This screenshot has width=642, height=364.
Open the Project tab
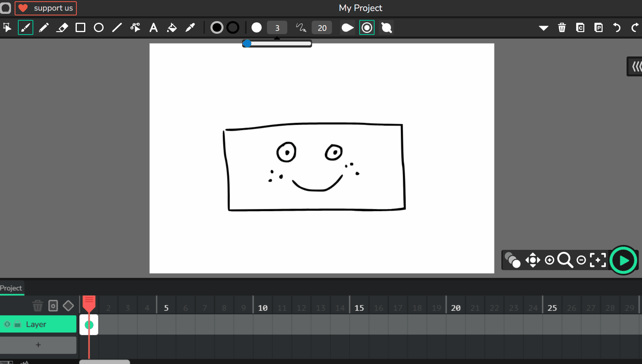point(11,288)
